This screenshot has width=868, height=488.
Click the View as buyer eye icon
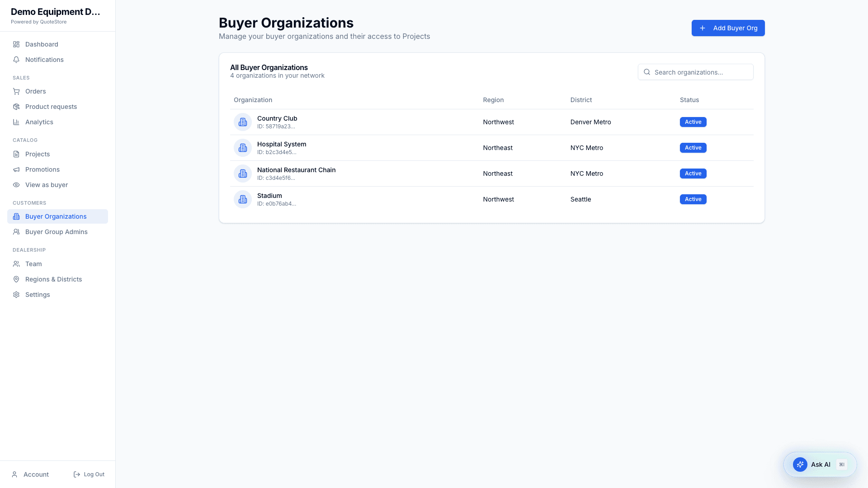(x=16, y=185)
